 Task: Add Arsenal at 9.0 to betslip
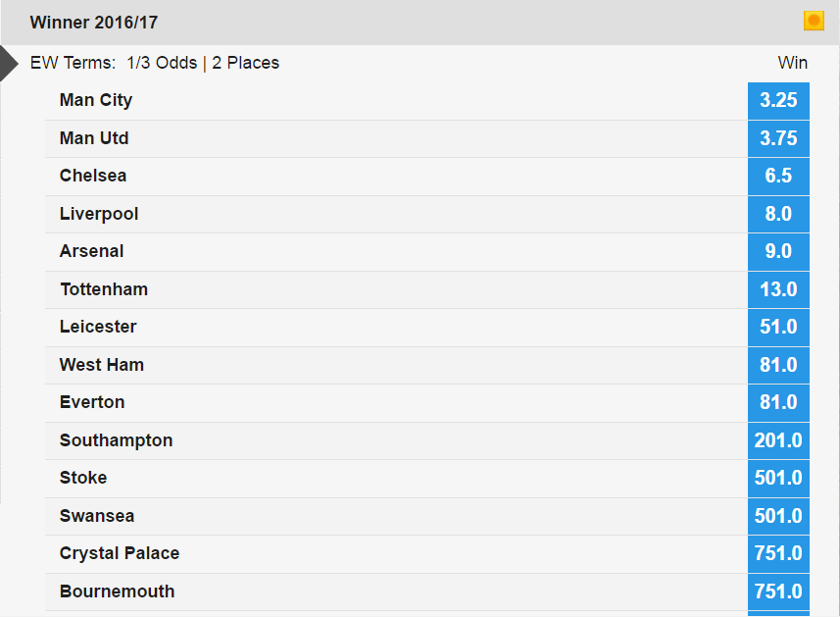click(x=778, y=252)
